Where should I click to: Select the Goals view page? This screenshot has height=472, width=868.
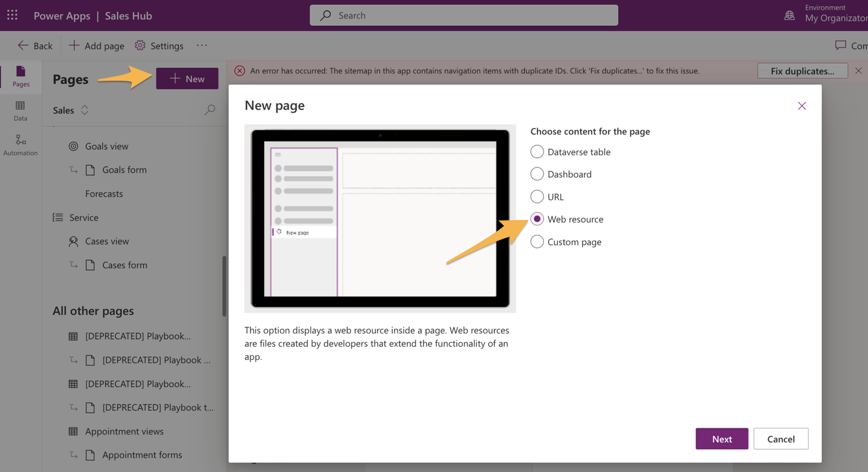click(x=106, y=146)
